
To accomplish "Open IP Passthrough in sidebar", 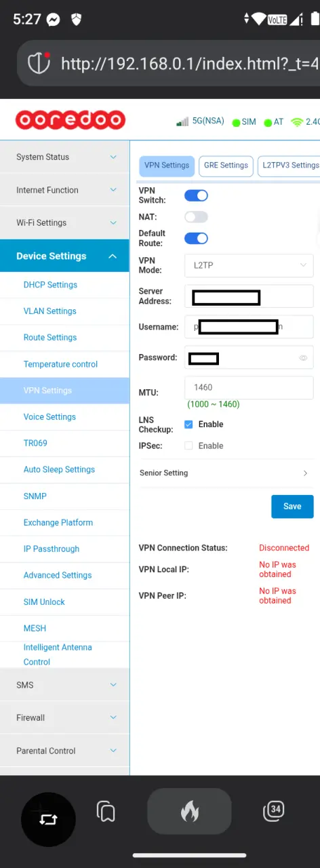I will coord(64,549).
